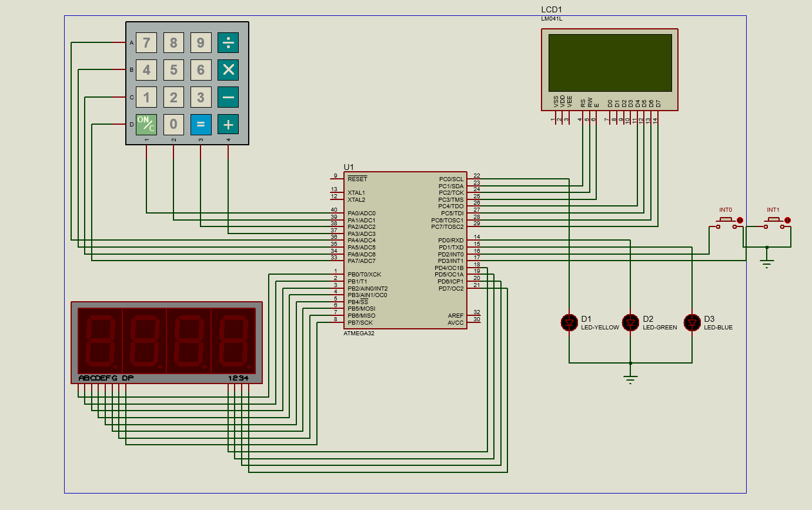Screen dimensions: 812x510
Task: Select the AREF pin label
Action: (456, 316)
